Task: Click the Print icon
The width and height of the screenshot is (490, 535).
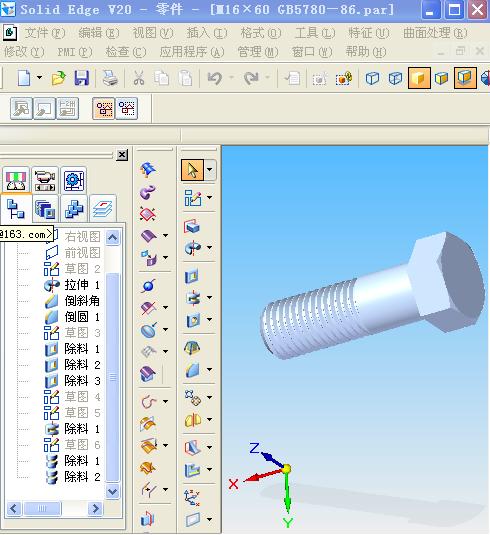Action: [111, 78]
